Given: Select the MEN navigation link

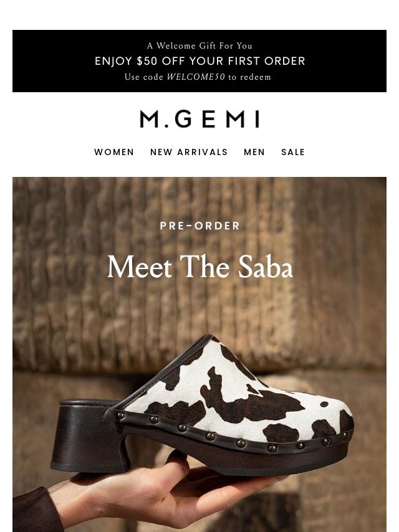Looking at the screenshot, I should [x=254, y=152].
